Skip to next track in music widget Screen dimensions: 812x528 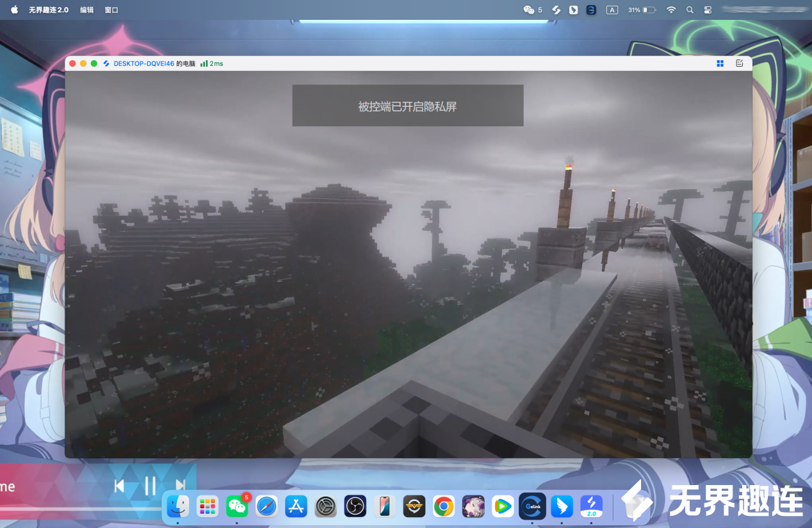[181, 486]
